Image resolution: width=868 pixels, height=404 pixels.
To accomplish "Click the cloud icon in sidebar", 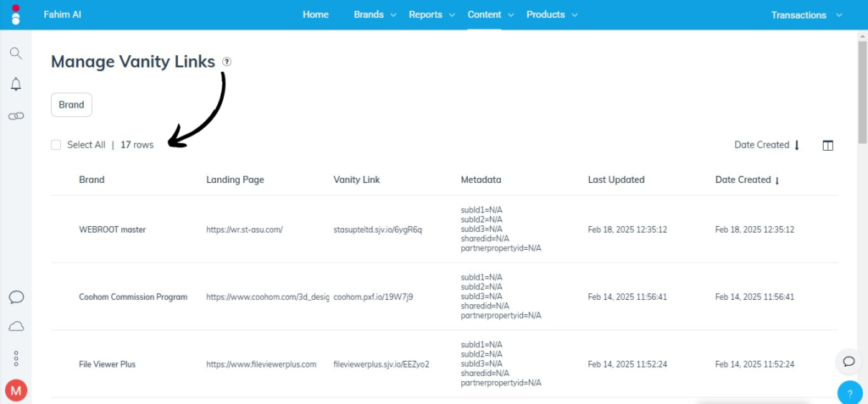I will (x=15, y=327).
